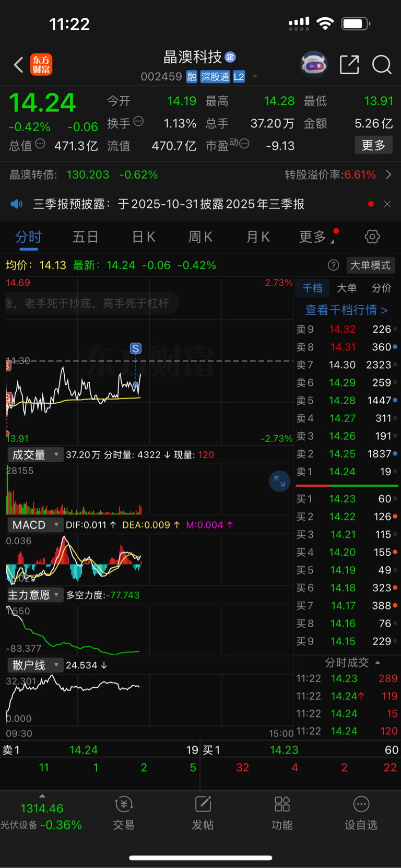Open the 主力意愿 indicator dropdown
401x868 pixels.
click(x=36, y=595)
